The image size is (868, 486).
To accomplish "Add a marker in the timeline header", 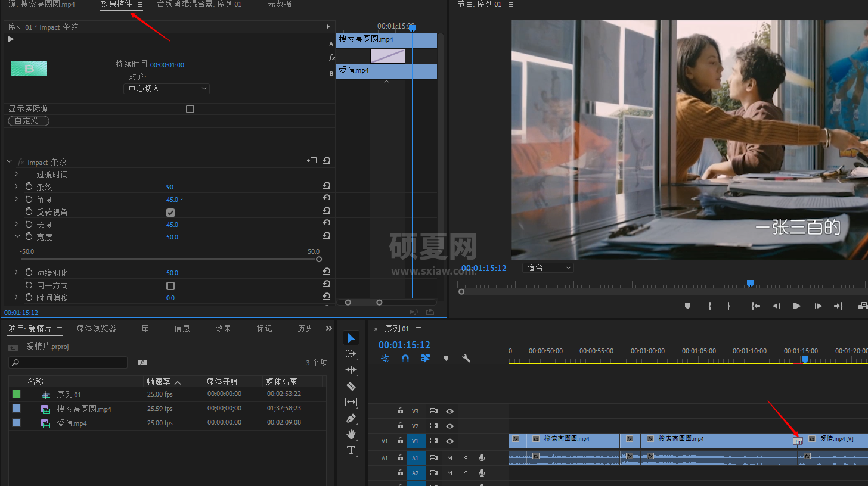I will point(446,358).
